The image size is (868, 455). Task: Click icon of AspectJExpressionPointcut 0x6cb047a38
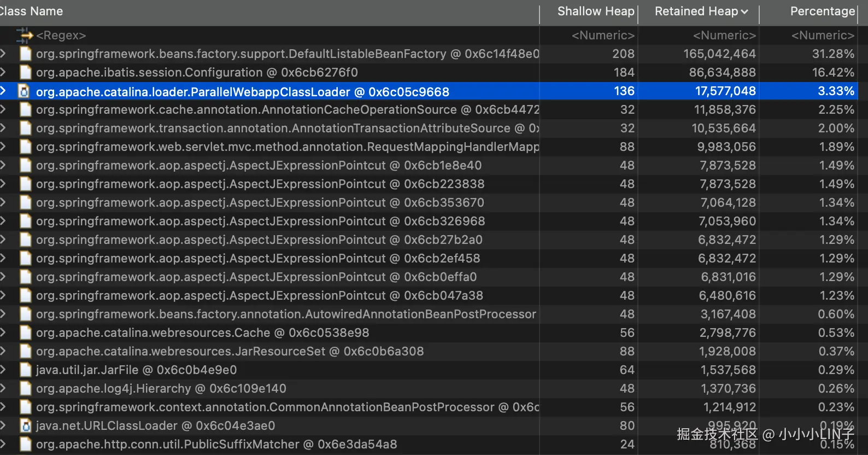(x=25, y=295)
